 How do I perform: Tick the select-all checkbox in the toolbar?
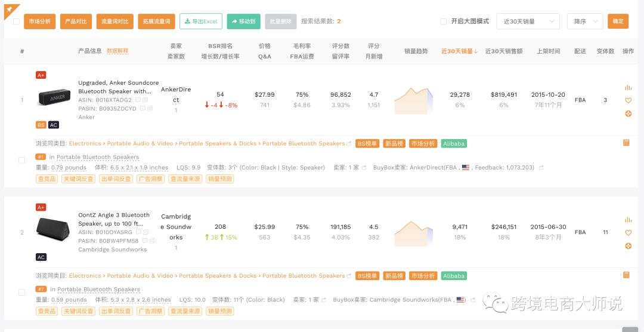point(17,21)
